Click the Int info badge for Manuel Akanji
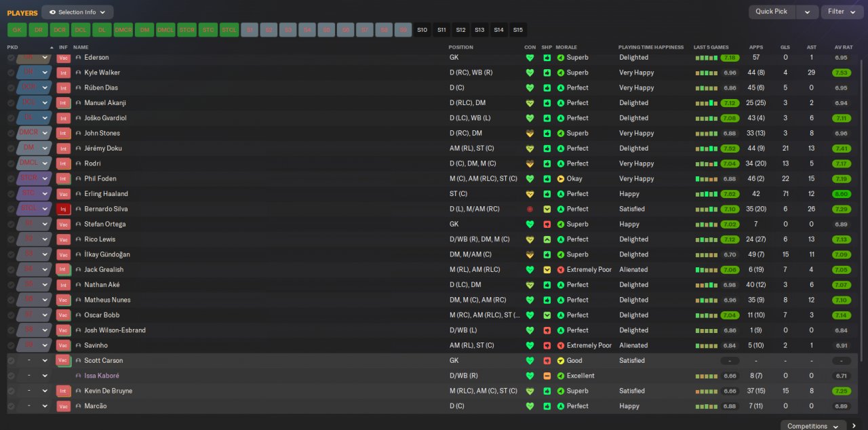This screenshot has width=868, height=430. click(x=64, y=103)
